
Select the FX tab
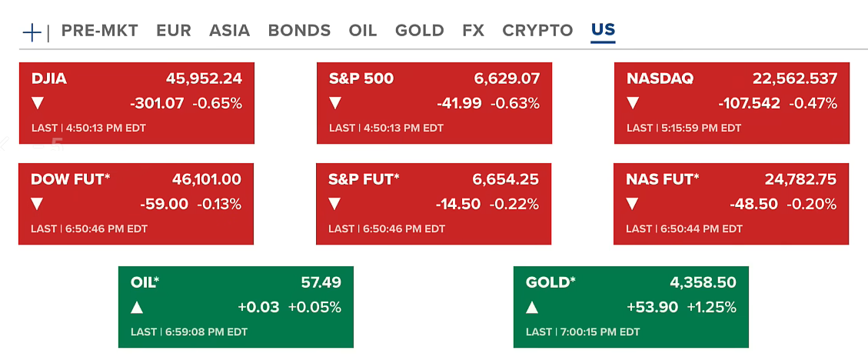[473, 31]
